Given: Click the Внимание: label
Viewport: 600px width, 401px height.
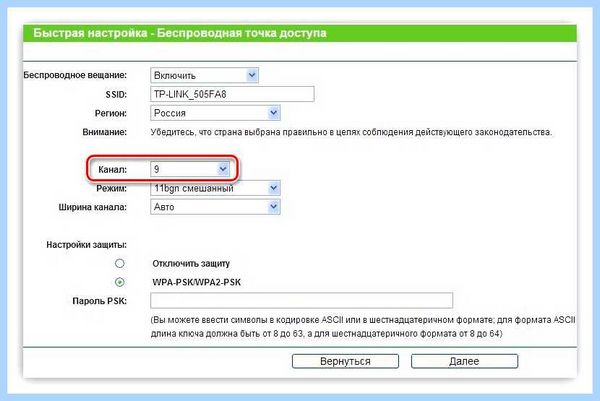Looking at the screenshot, I should [x=104, y=132].
